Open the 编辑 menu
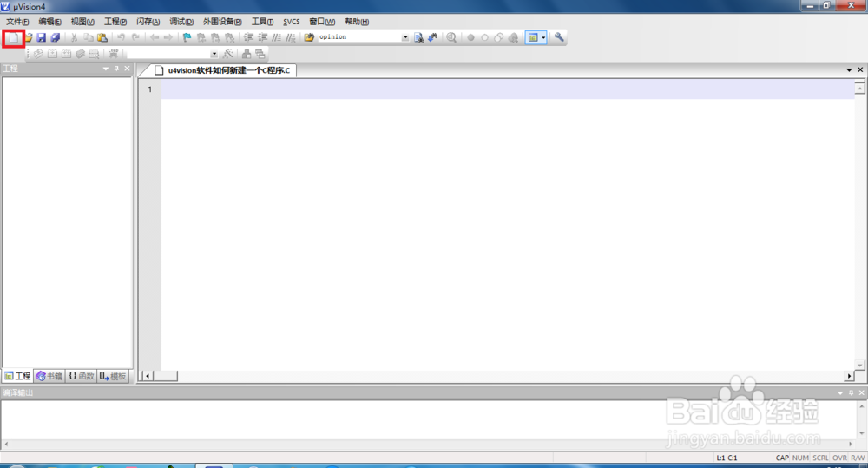 click(x=49, y=22)
